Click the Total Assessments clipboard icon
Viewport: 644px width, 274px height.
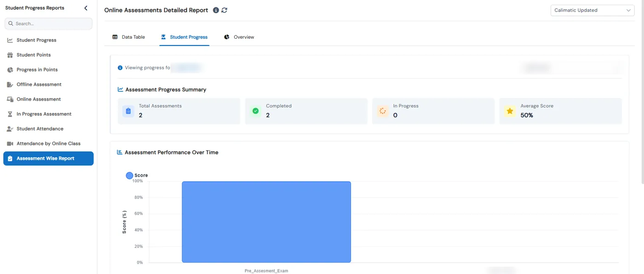pyautogui.click(x=128, y=111)
